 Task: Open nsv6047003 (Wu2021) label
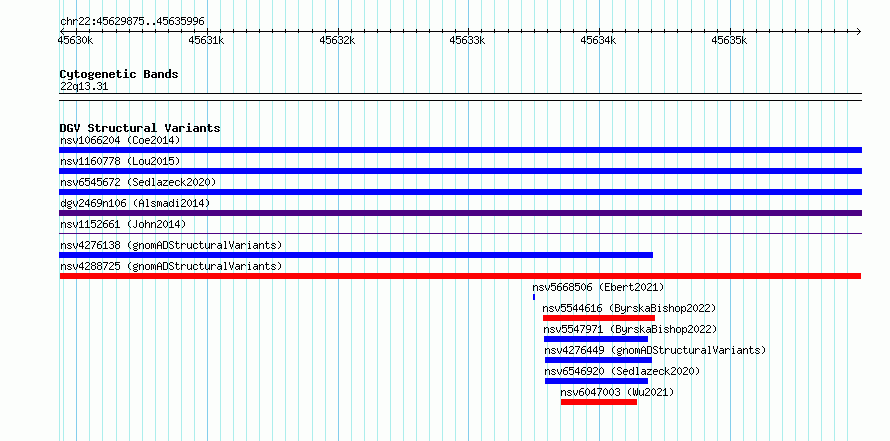click(618, 392)
